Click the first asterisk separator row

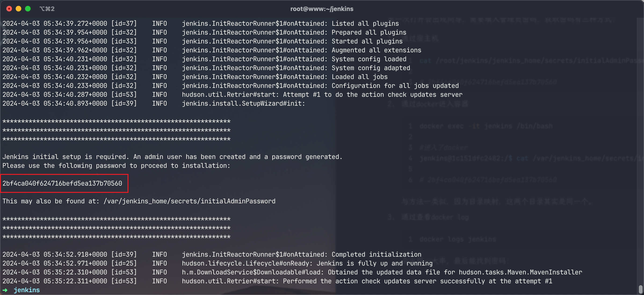click(x=116, y=121)
